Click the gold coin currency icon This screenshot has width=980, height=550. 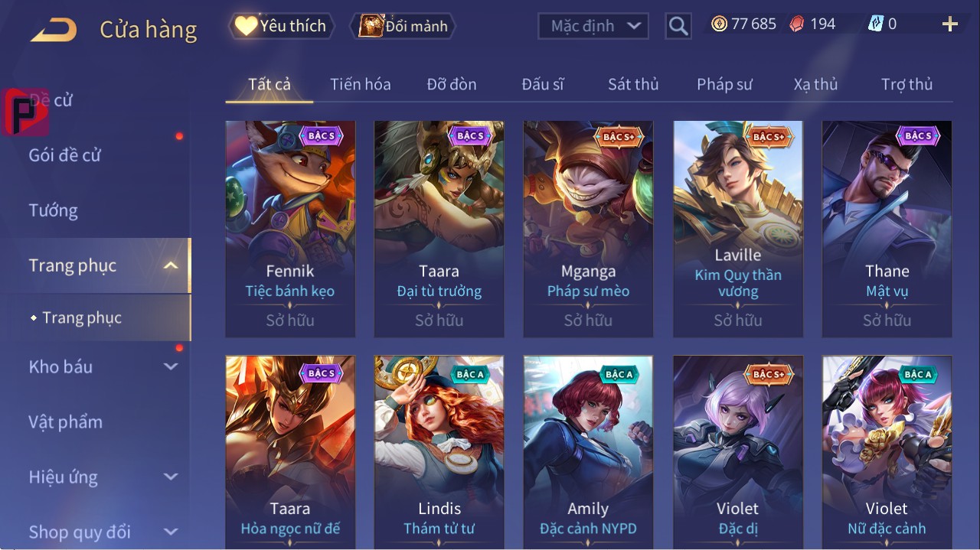pos(719,24)
